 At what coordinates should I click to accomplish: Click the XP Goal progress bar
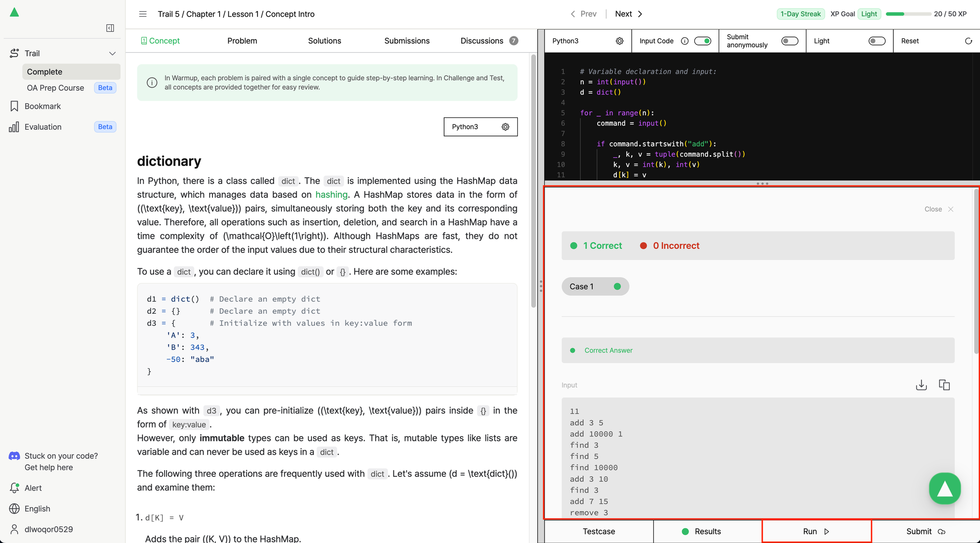(908, 14)
